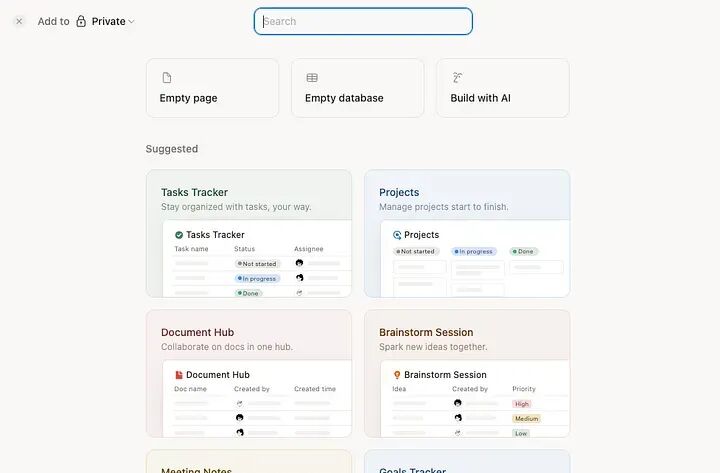This screenshot has width=720, height=473.
Task: Create an Empty database
Action: pos(357,88)
